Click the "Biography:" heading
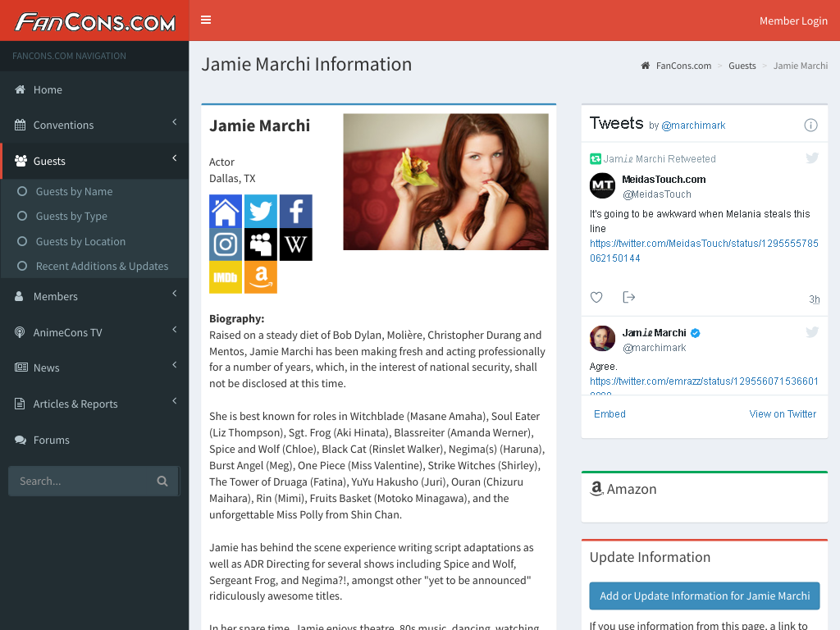Viewport: 840px width, 630px height. [x=237, y=319]
